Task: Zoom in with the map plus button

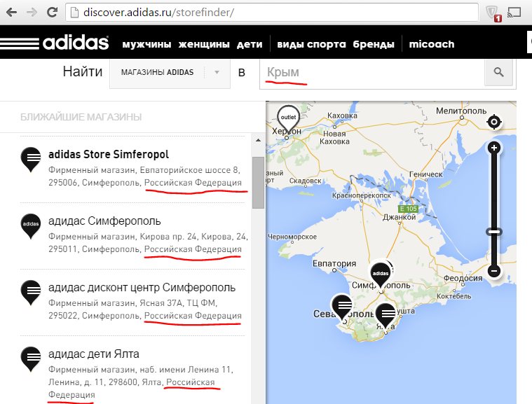Action: (494, 148)
